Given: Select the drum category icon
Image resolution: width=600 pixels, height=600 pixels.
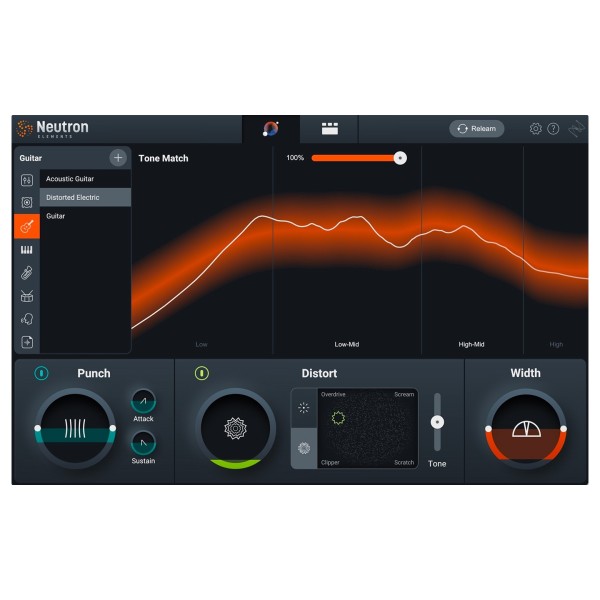Looking at the screenshot, I should [27, 296].
